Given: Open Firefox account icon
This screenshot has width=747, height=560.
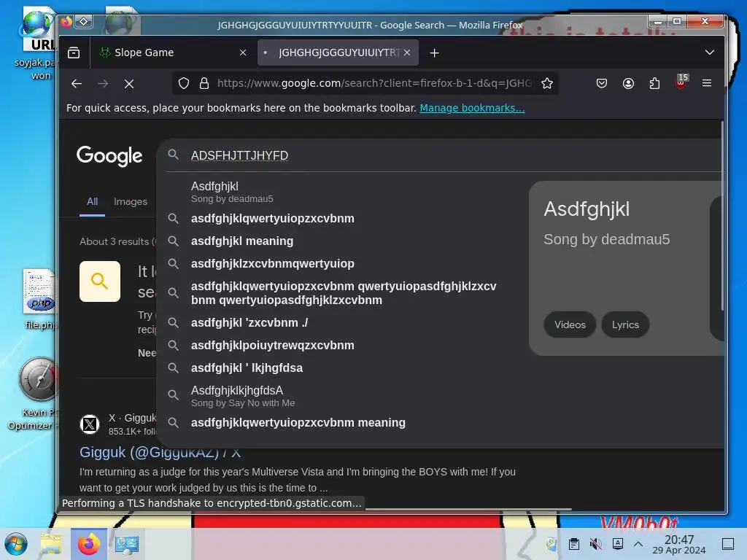Looking at the screenshot, I should click(x=628, y=83).
